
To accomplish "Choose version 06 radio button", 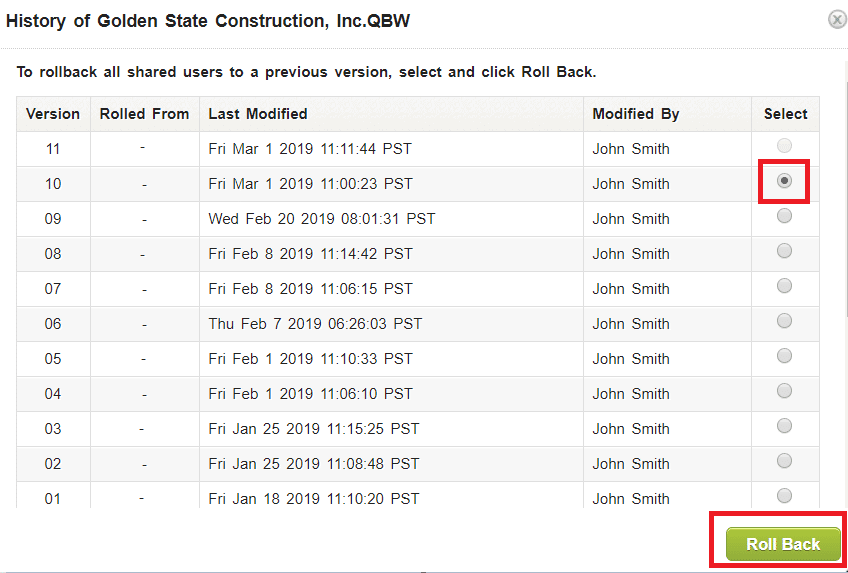I will [785, 321].
